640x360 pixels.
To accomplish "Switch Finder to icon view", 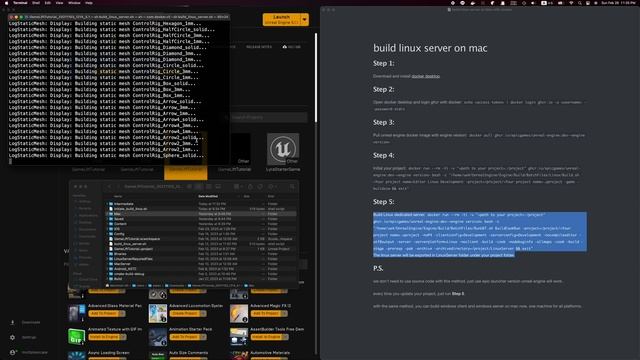I will [189, 187].
